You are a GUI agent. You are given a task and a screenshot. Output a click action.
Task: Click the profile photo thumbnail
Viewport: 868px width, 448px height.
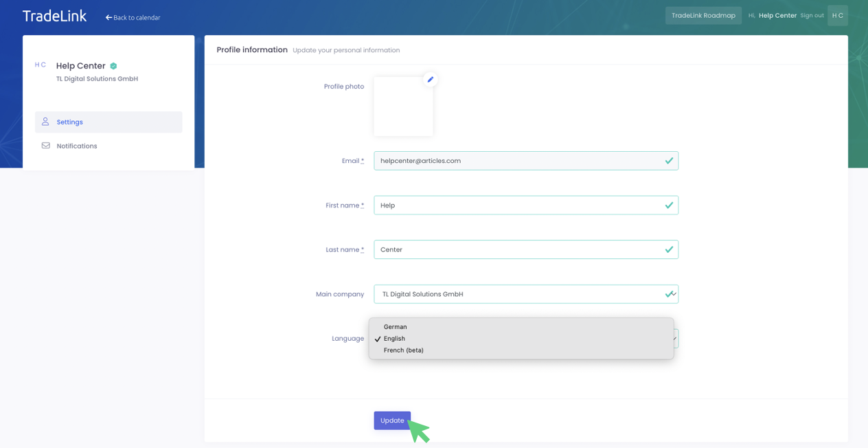tap(403, 107)
